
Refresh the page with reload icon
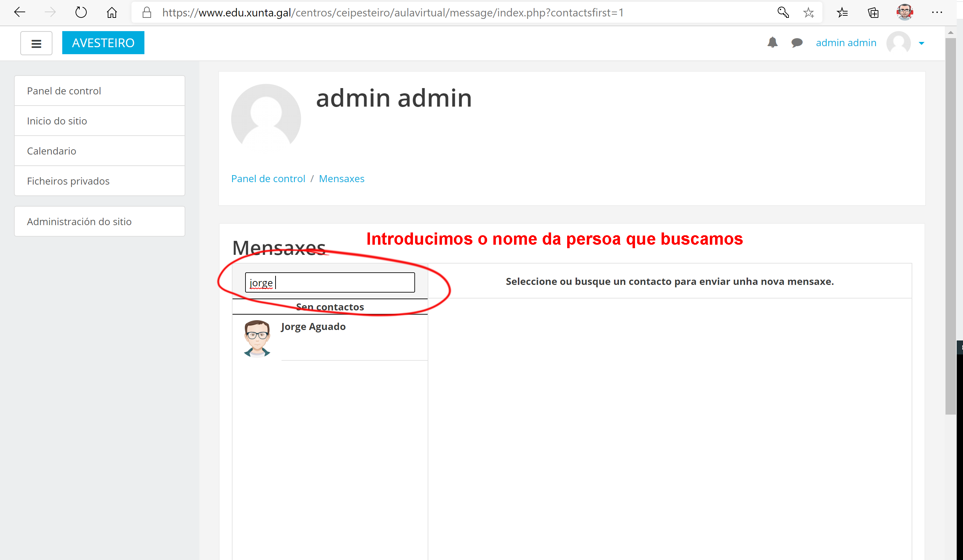(81, 13)
